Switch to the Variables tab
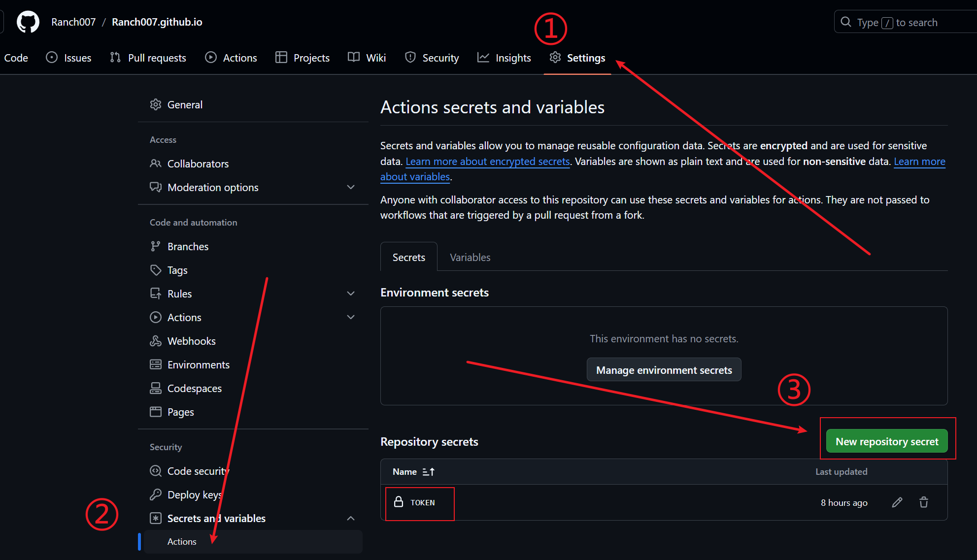The height and width of the screenshot is (560, 977). [x=470, y=257]
